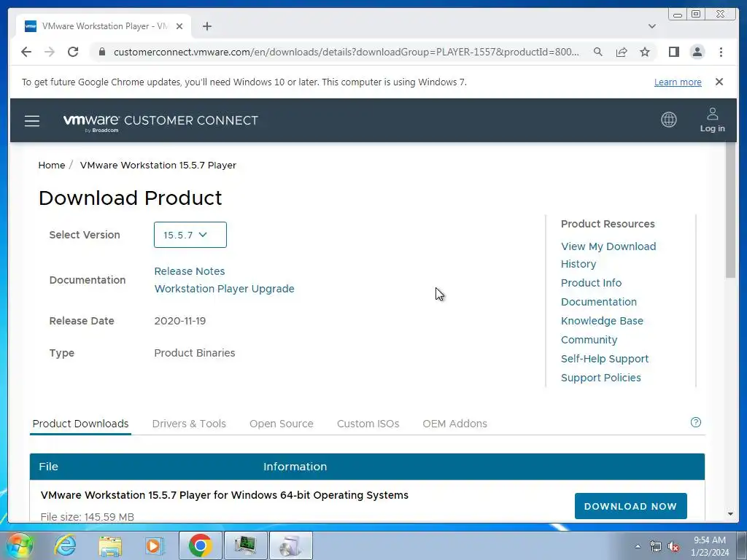Image resolution: width=747 pixels, height=560 pixels.
Task: Open the Chrome side panel
Action: 673,52
